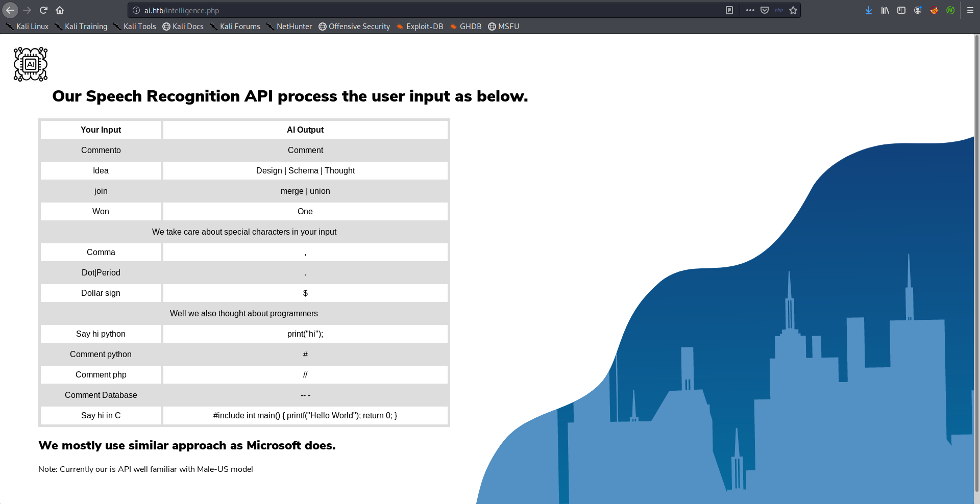Open the Library history and bookmarks menu
This screenshot has height=504, width=980.
point(885,10)
